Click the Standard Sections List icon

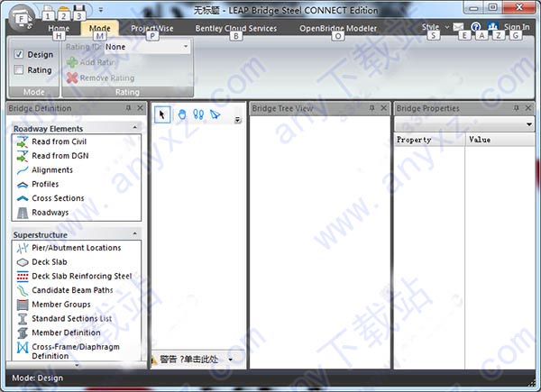[23, 319]
